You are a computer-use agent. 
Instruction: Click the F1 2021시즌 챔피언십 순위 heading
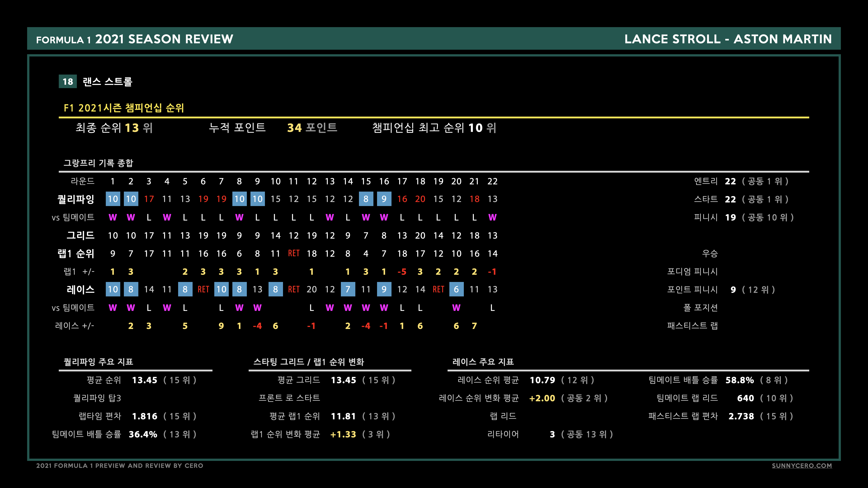(124, 108)
